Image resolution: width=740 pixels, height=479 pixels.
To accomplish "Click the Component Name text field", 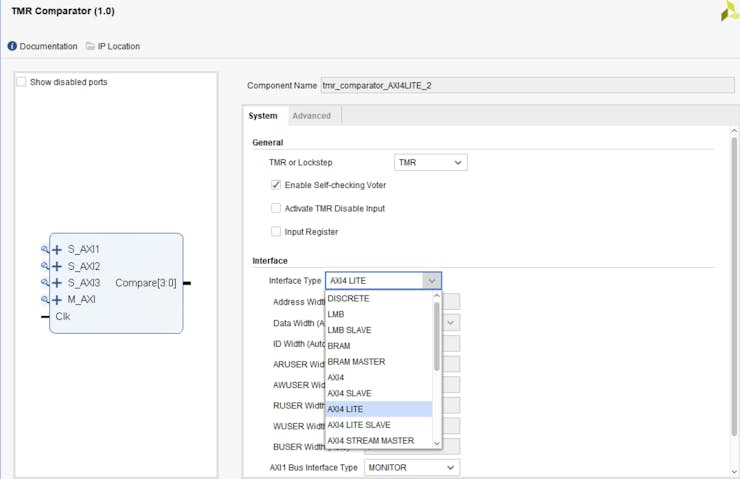I will [x=520, y=85].
